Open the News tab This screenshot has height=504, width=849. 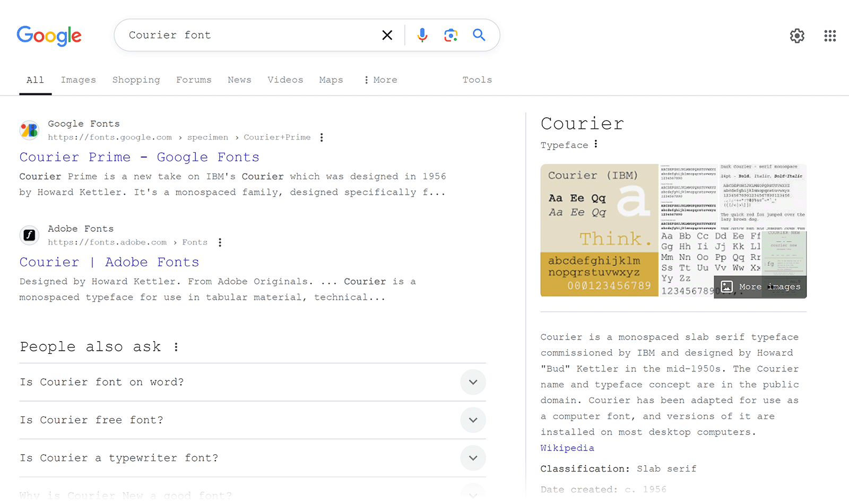pos(239,80)
